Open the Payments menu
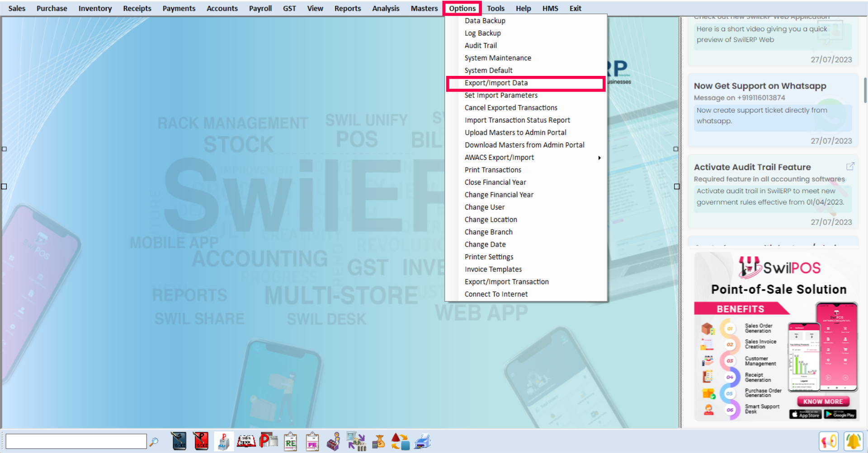The image size is (868, 453). [x=179, y=8]
